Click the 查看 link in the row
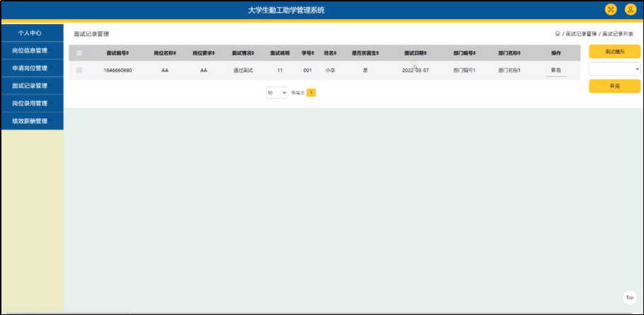This screenshot has height=315, width=644. click(x=555, y=70)
